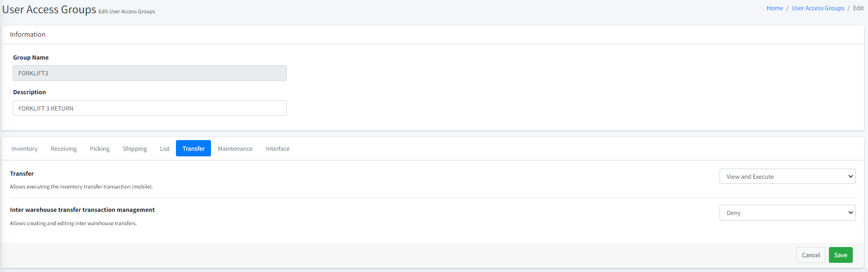This screenshot has width=868, height=272.
Task: Switch to the Inventory tab
Action: coord(24,149)
